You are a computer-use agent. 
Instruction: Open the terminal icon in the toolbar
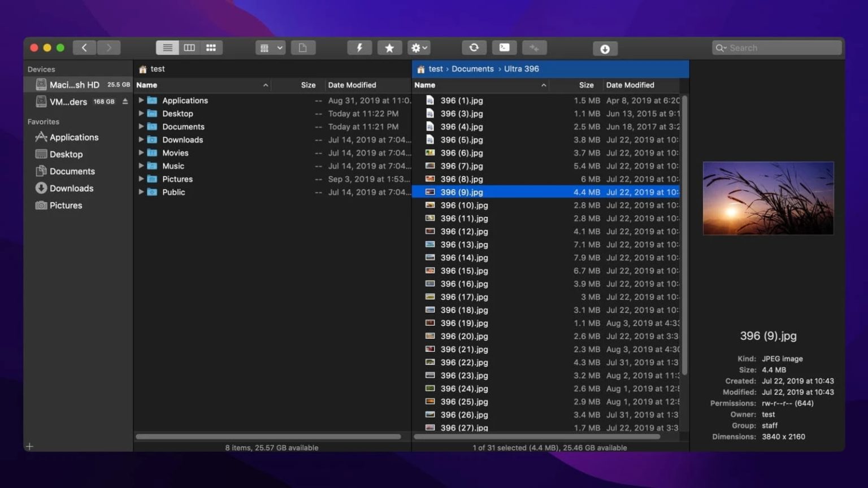point(504,47)
